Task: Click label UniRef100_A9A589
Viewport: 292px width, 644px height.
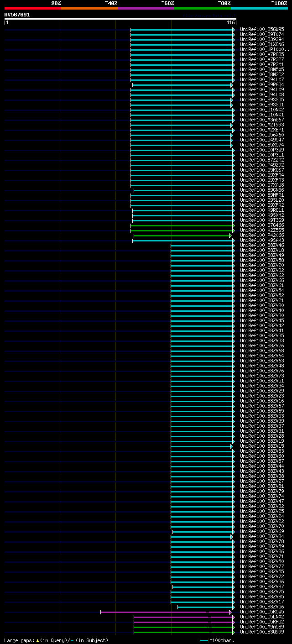Action: click(x=262, y=627)
